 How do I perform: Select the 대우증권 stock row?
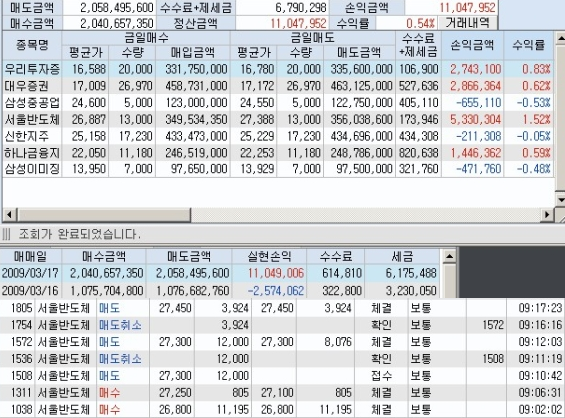coord(278,86)
